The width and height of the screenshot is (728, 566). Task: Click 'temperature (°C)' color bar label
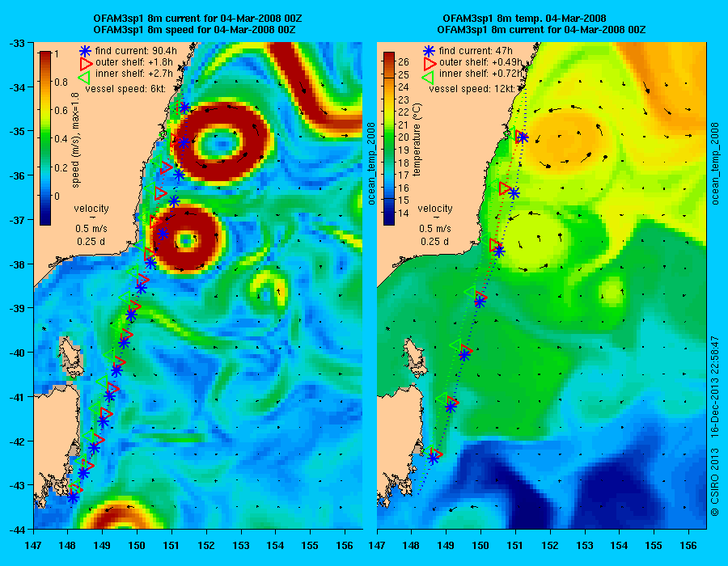click(417, 139)
